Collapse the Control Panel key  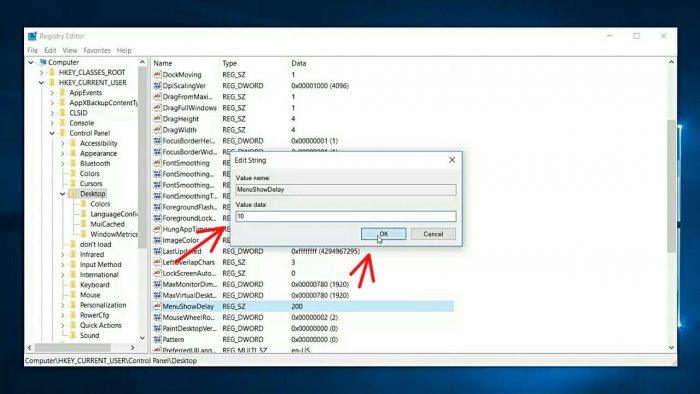coord(52,133)
